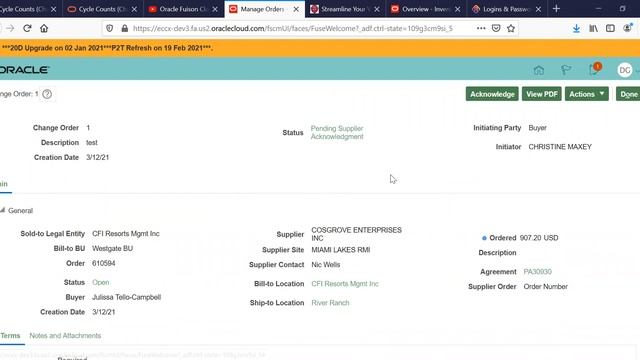Image resolution: width=640 pixels, height=360 pixels.
Task: Open notifications bell with badge
Action: pos(595,69)
